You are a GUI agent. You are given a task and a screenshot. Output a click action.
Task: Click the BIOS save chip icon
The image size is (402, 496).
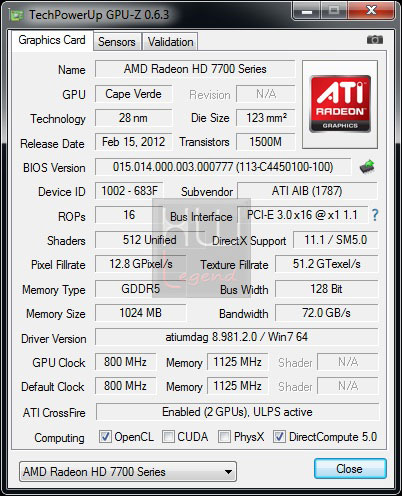pos(367,167)
